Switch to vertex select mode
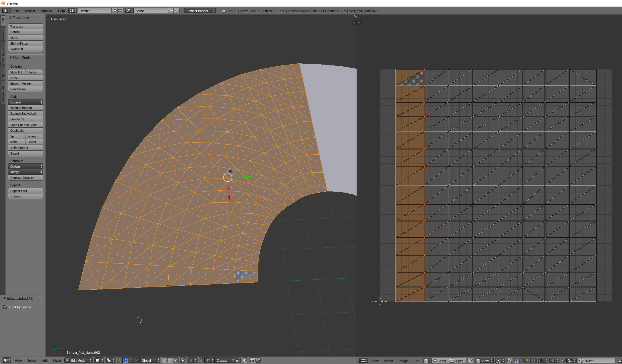This screenshot has height=364, width=622. (x=165, y=360)
